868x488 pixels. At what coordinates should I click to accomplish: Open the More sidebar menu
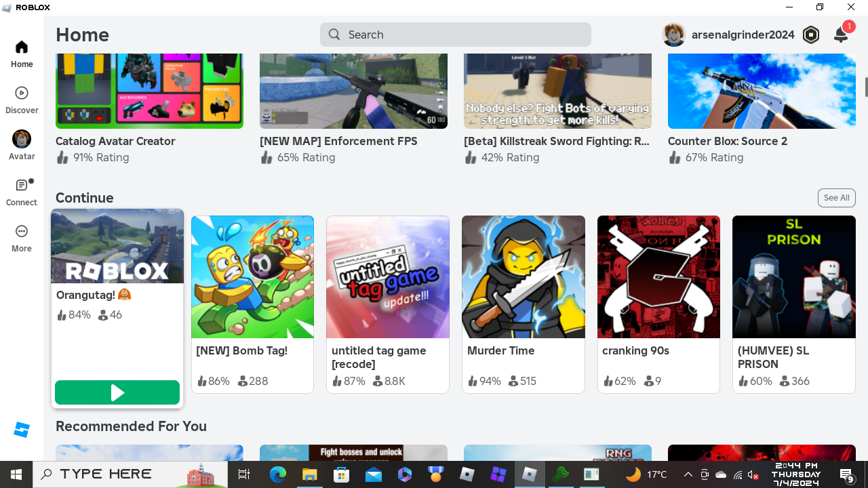22,239
